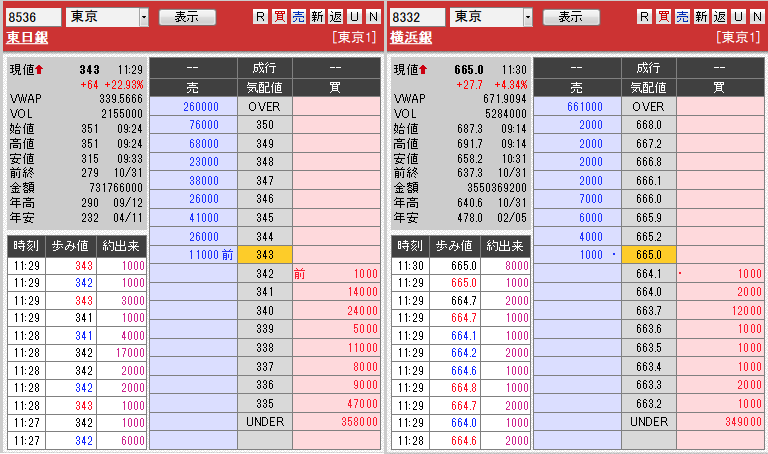Image resolution: width=768 pixels, height=454 pixels.
Task: Click the U icon in the 8536 panel
Action: tap(354, 17)
